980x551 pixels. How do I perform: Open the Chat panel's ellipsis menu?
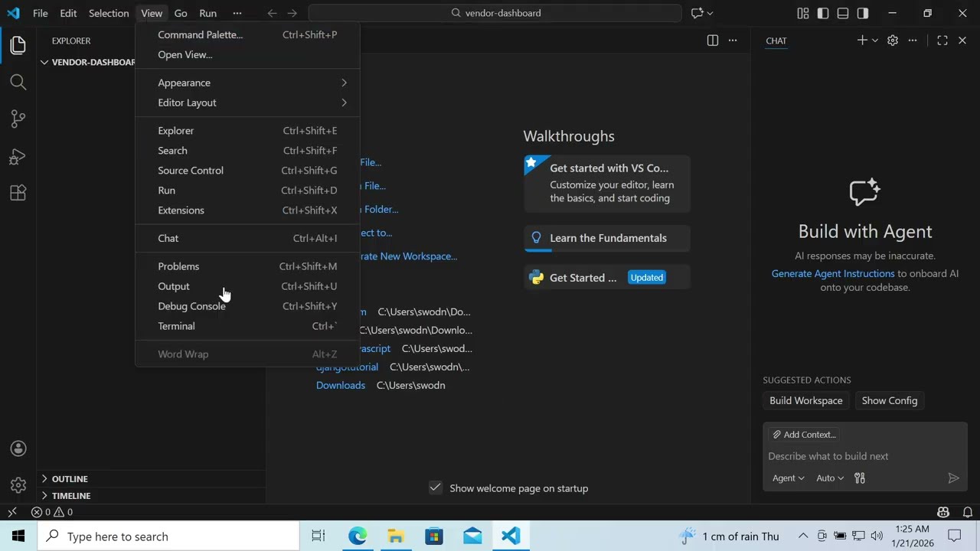(x=913, y=41)
